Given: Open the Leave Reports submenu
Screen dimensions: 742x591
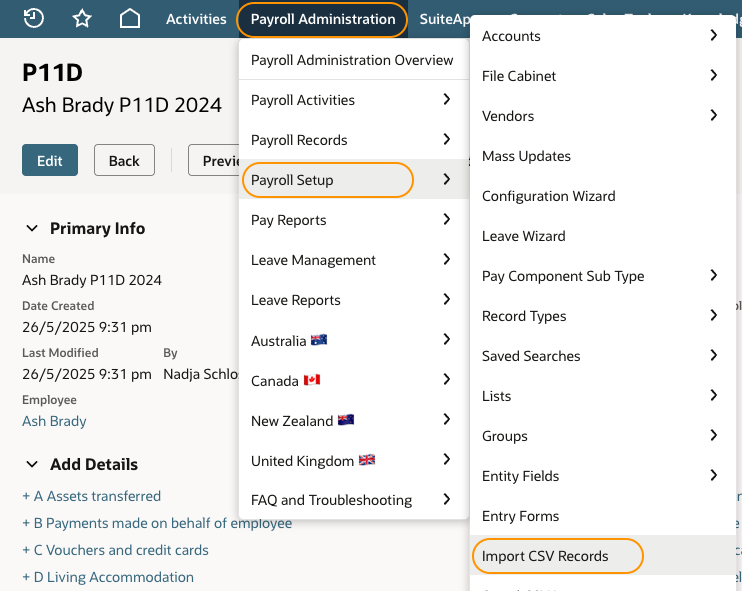Looking at the screenshot, I should pyautogui.click(x=354, y=300).
